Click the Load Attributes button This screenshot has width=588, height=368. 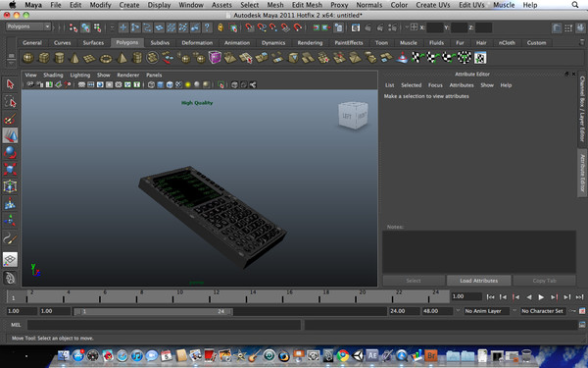(x=479, y=281)
